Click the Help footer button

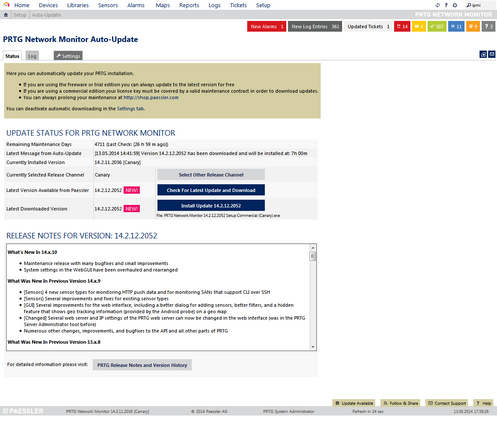483,403
